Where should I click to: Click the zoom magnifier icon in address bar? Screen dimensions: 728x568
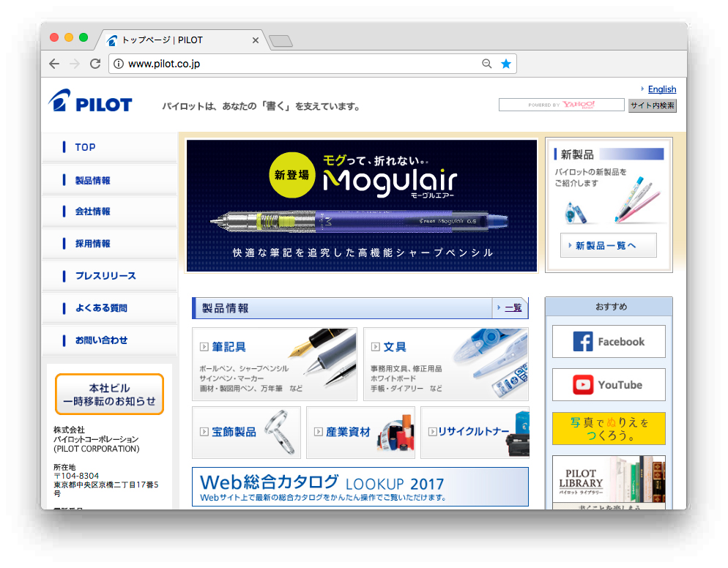tap(486, 64)
